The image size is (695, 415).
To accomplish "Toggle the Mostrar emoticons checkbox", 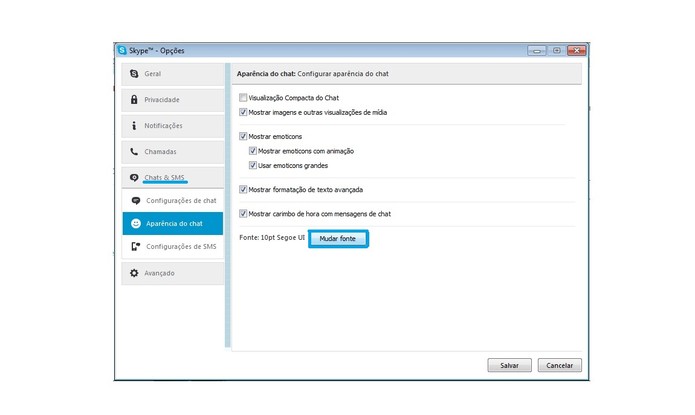I will tap(243, 136).
